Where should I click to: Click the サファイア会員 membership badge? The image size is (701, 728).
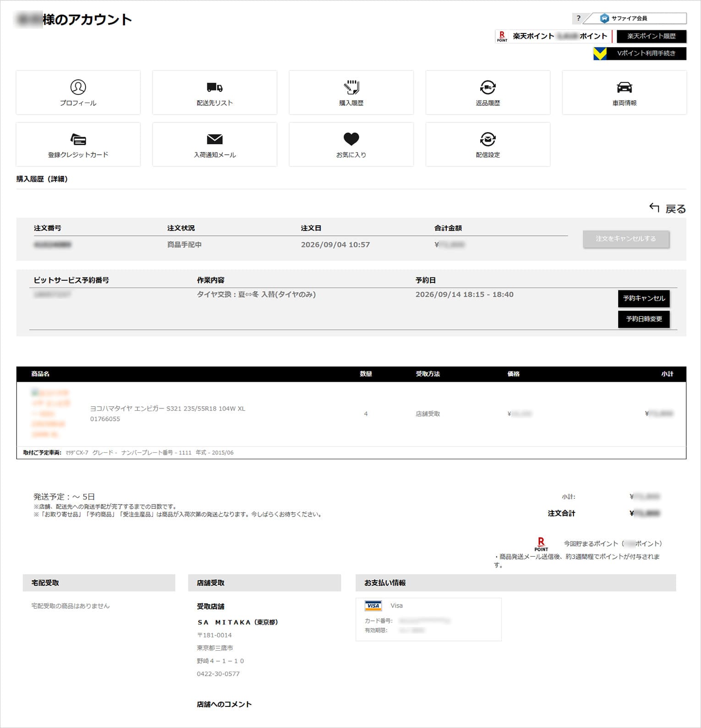636,18
